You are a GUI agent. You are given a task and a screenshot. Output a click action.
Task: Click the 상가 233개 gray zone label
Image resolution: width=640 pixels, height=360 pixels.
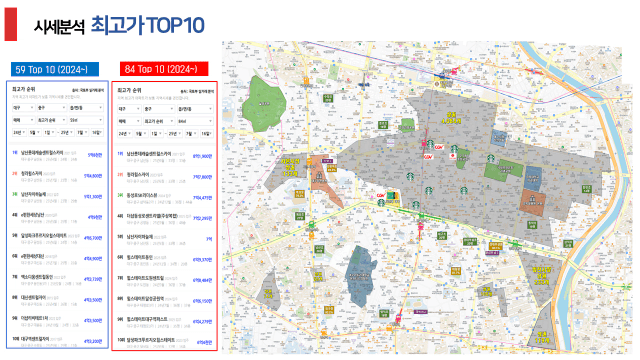tap(542, 276)
